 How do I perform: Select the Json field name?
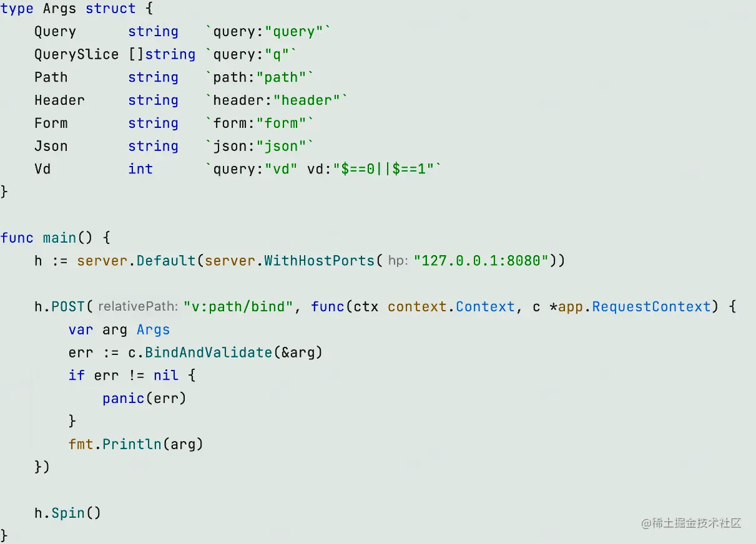click(51, 147)
